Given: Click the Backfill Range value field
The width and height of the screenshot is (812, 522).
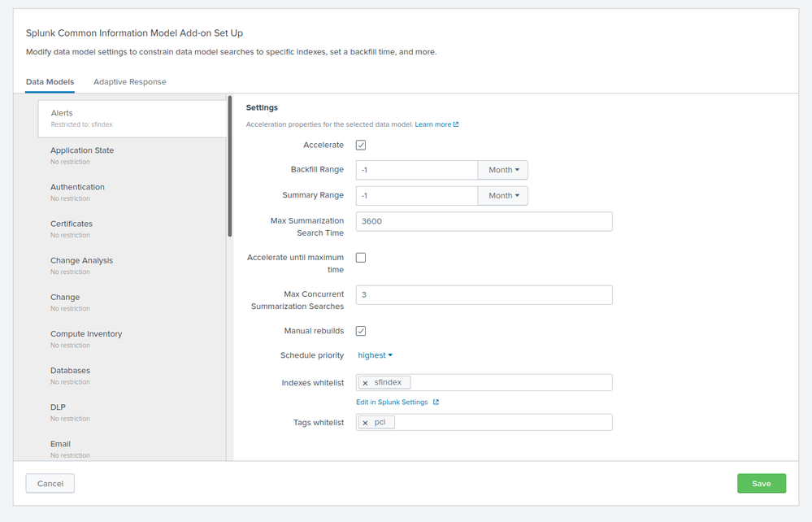Looking at the screenshot, I should tap(416, 170).
